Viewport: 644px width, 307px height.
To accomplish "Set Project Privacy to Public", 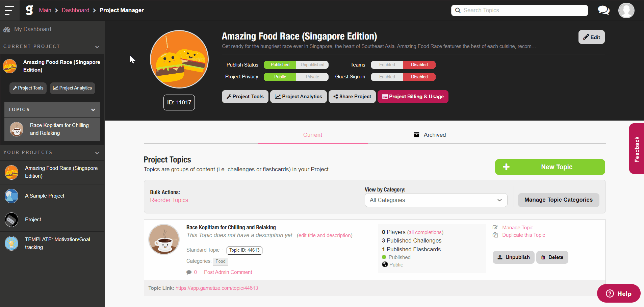I will click(280, 77).
